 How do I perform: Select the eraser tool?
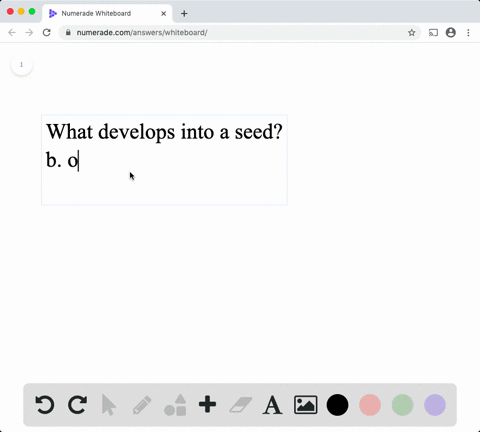coord(241,405)
